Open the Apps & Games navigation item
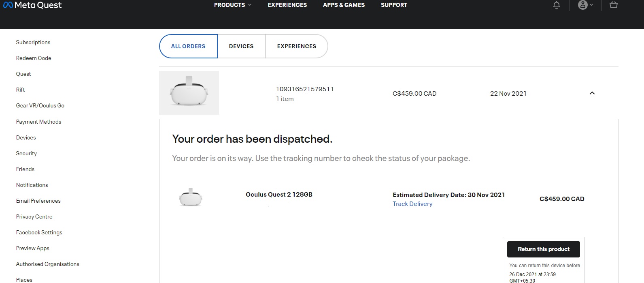The width and height of the screenshot is (644, 283). 344,5
